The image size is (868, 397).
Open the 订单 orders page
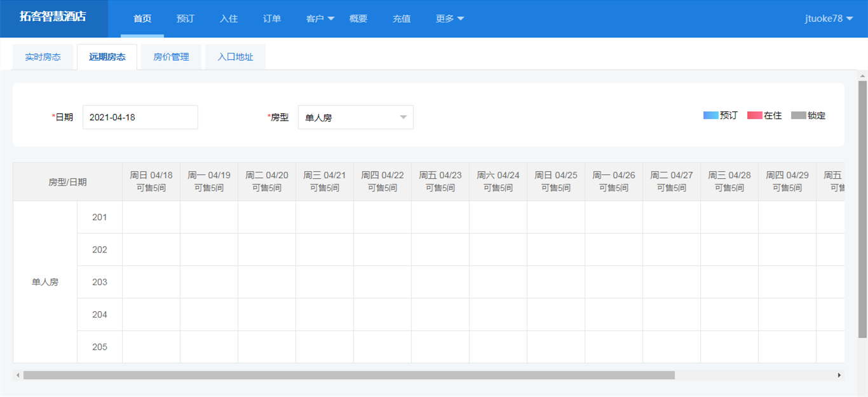click(272, 18)
